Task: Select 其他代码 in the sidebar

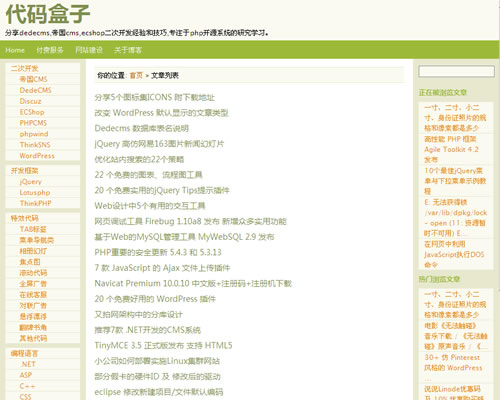Action: click(33, 338)
